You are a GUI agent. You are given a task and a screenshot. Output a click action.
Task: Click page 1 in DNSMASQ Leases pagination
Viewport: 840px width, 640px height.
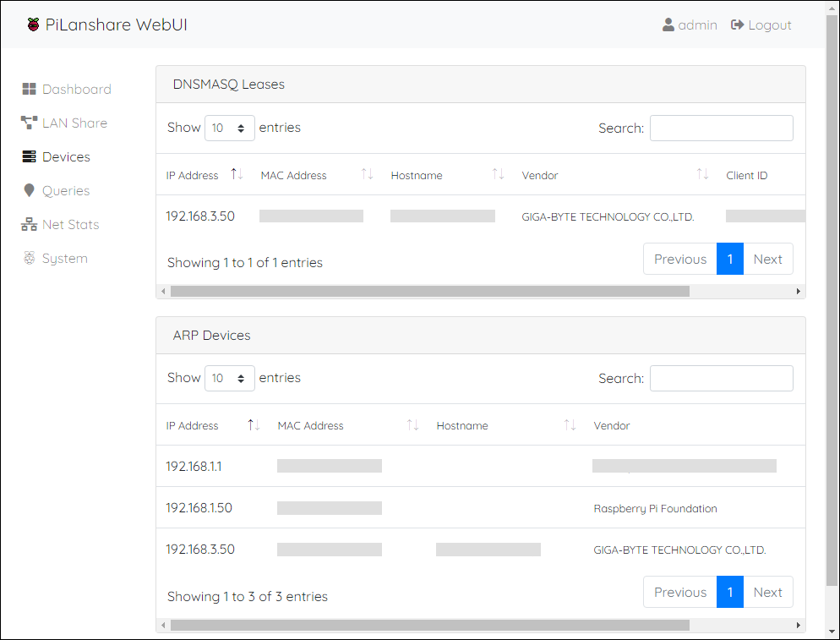(729, 259)
